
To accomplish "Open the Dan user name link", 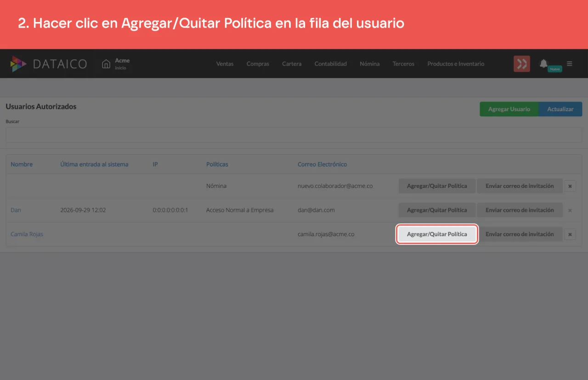I will tap(16, 210).
